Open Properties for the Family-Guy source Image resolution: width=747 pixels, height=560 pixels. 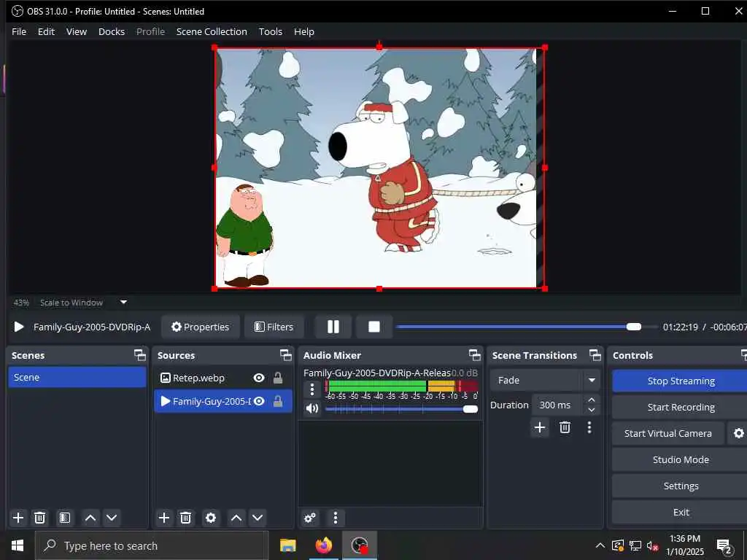(200, 327)
